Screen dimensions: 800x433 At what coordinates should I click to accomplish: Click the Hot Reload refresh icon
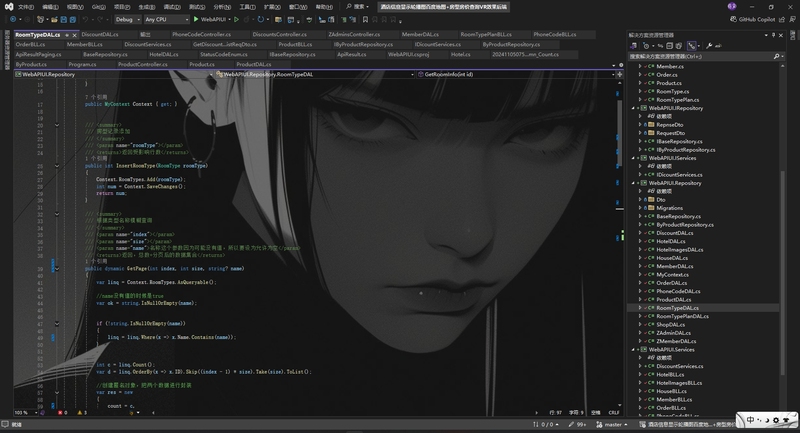(x=261, y=19)
